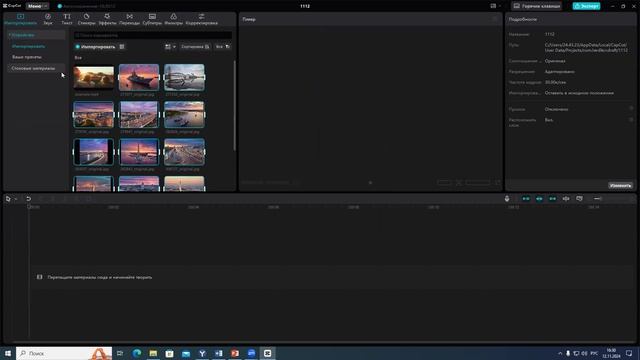Click the project name value 1112
The width and height of the screenshot is (640, 360).
tap(550, 34)
